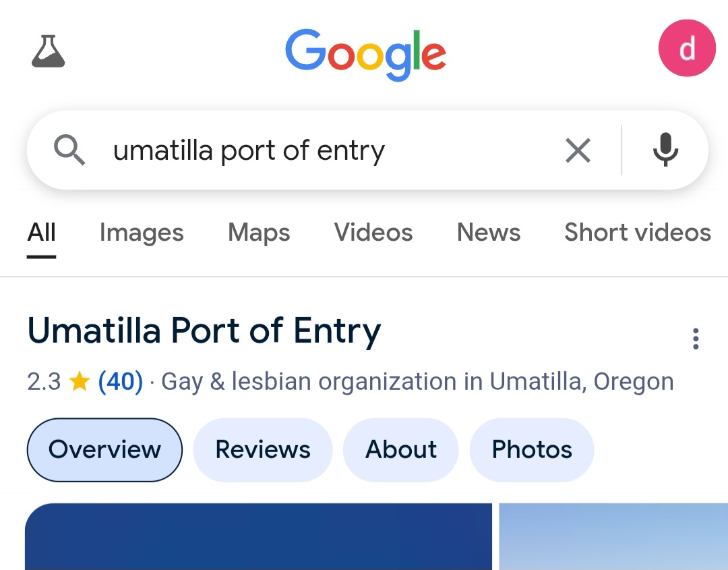Image resolution: width=728 pixels, height=570 pixels.
Task: Open the (40) reviews count link
Action: click(121, 382)
